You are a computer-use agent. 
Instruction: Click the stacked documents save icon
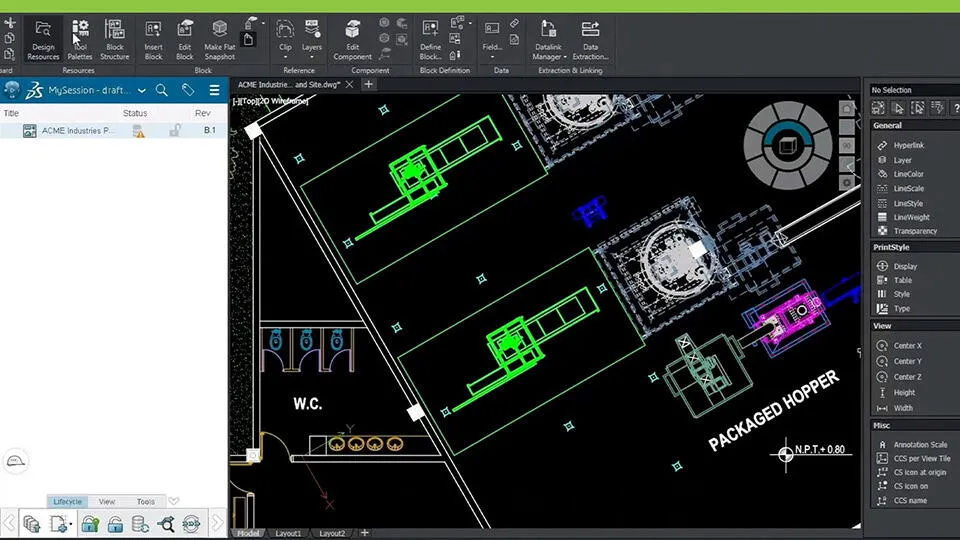(x=31, y=524)
